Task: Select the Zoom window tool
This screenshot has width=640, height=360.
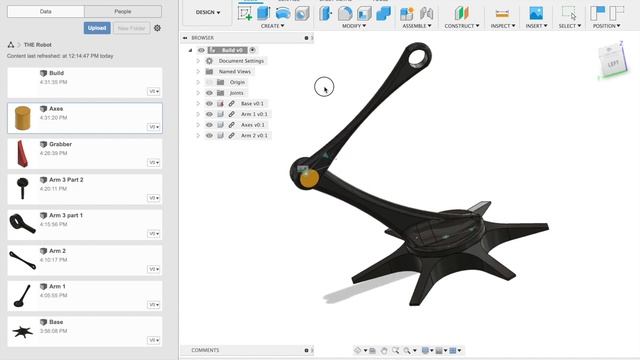Action: (x=396, y=350)
